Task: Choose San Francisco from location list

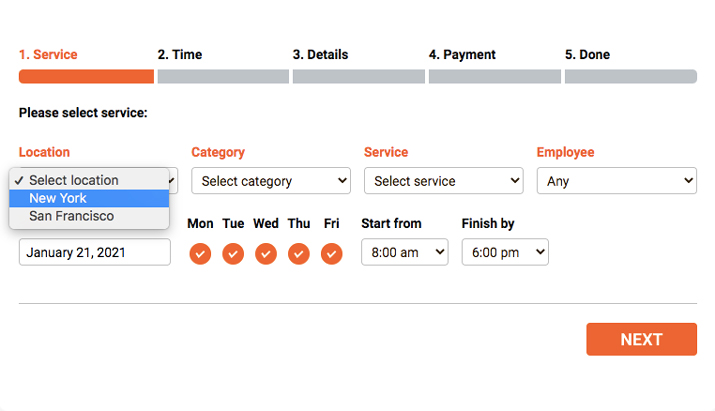Action: coord(89,216)
